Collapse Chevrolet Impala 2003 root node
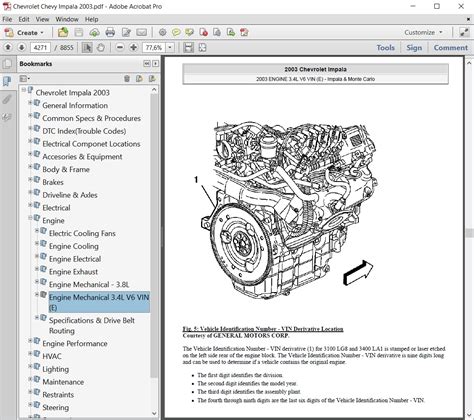This screenshot has width=474, height=420. pyautogui.click(x=23, y=90)
